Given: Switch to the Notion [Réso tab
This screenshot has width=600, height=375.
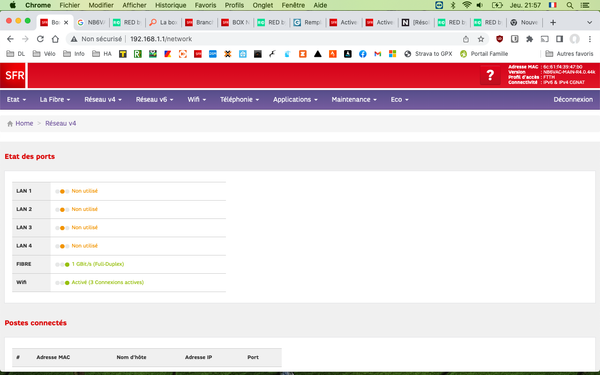Looking at the screenshot, I should 416,23.
